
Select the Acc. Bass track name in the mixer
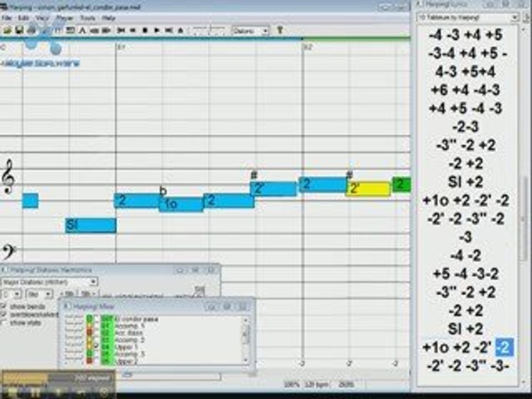tap(128, 333)
